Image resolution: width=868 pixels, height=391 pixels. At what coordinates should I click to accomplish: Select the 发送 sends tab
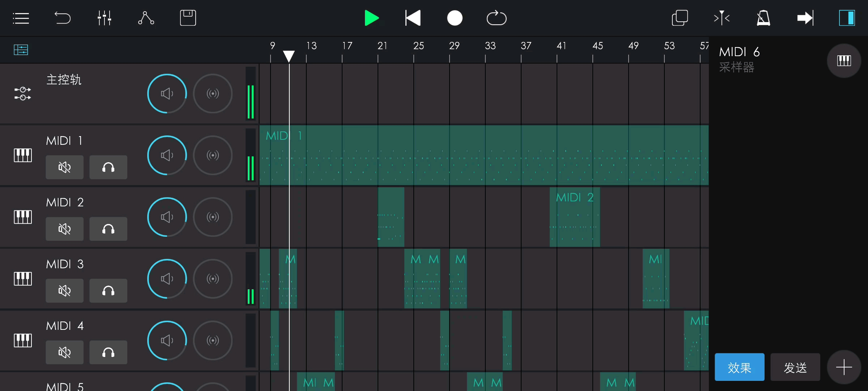click(x=795, y=367)
